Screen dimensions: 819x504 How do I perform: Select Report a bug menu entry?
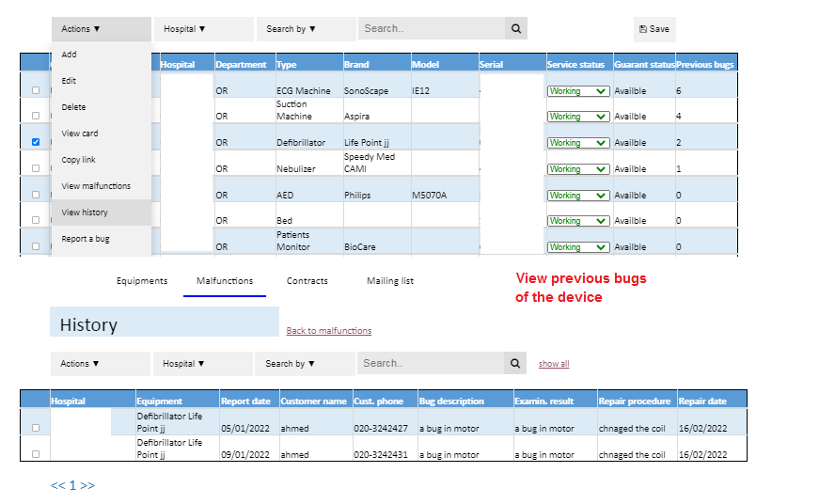(86, 239)
